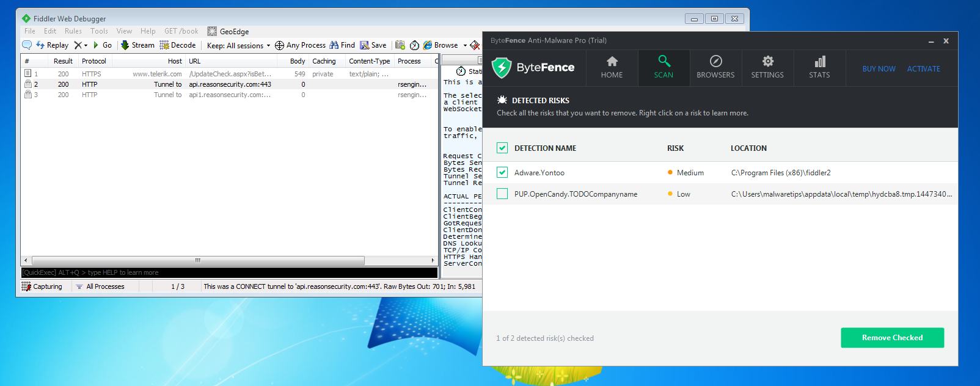Sort sessions by Body column
The image size is (980, 386).
[x=293, y=61]
